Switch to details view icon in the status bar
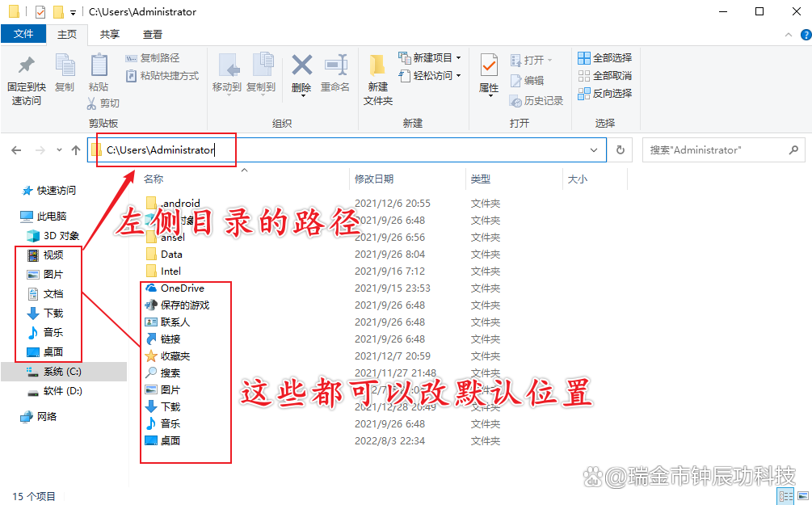 pyautogui.click(x=786, y=496)
